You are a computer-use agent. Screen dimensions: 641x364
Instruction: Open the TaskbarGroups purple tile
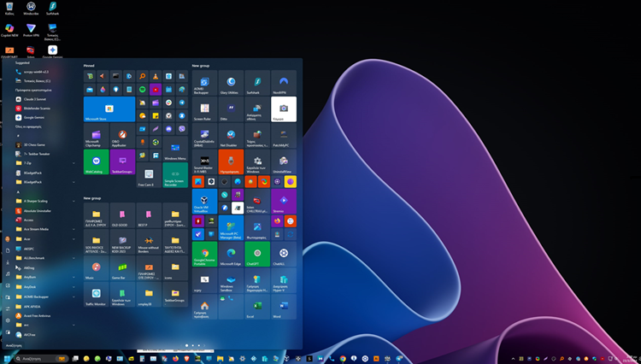(122, 162)
